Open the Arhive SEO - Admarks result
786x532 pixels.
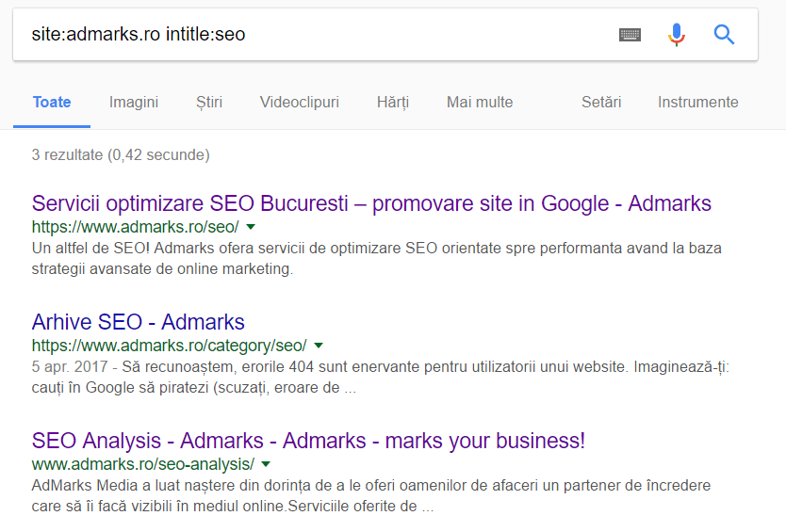138,322
